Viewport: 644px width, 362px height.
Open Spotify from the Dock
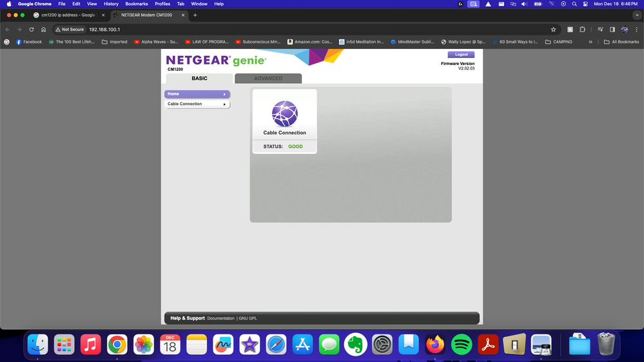[x=462, y=345]
